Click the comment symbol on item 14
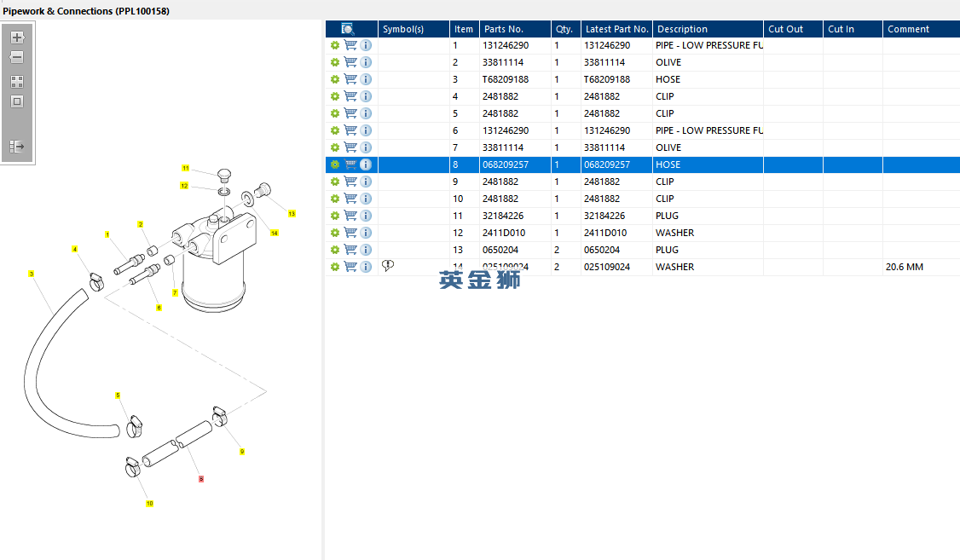This screenshot has width=960, height=560. pyautogui.click(x=388, y=266)
